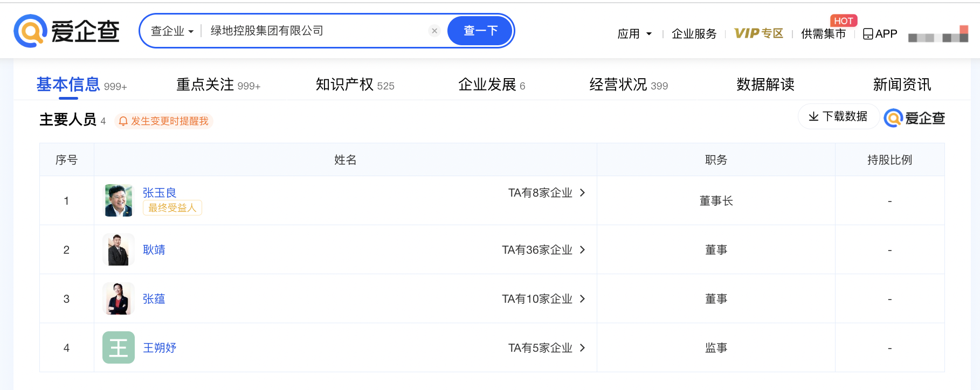The width and height of the screenshot is (980, 390).
Task: Switch to the 知识产权 tab
Action: coord(355,85)
